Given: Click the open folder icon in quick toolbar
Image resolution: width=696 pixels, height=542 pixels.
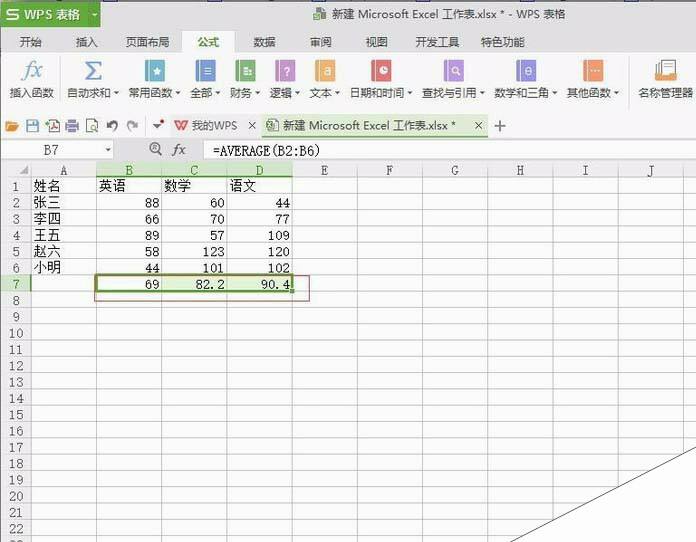Looking at the screenshot, I should tap(12, 127).
